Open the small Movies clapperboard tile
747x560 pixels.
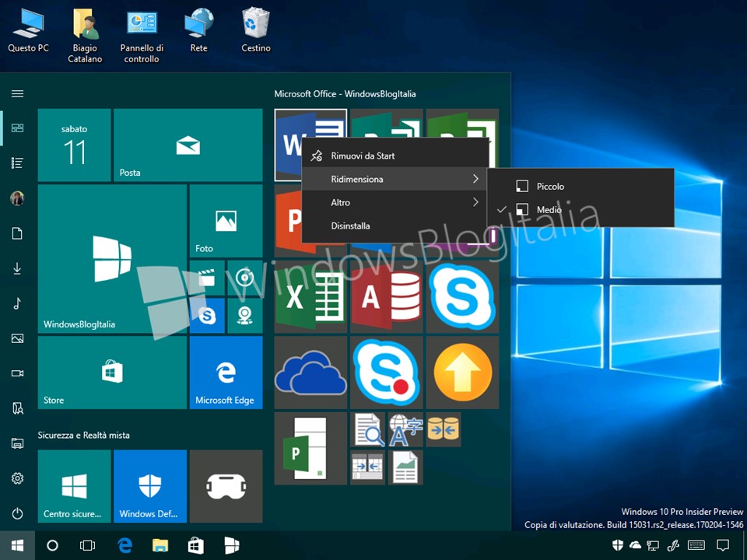[x=207, y=278]
